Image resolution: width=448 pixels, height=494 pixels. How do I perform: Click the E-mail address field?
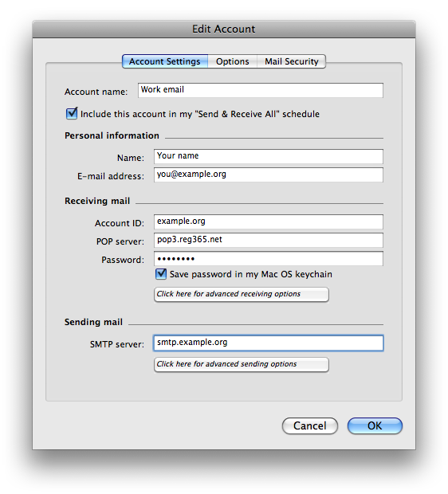269,174
